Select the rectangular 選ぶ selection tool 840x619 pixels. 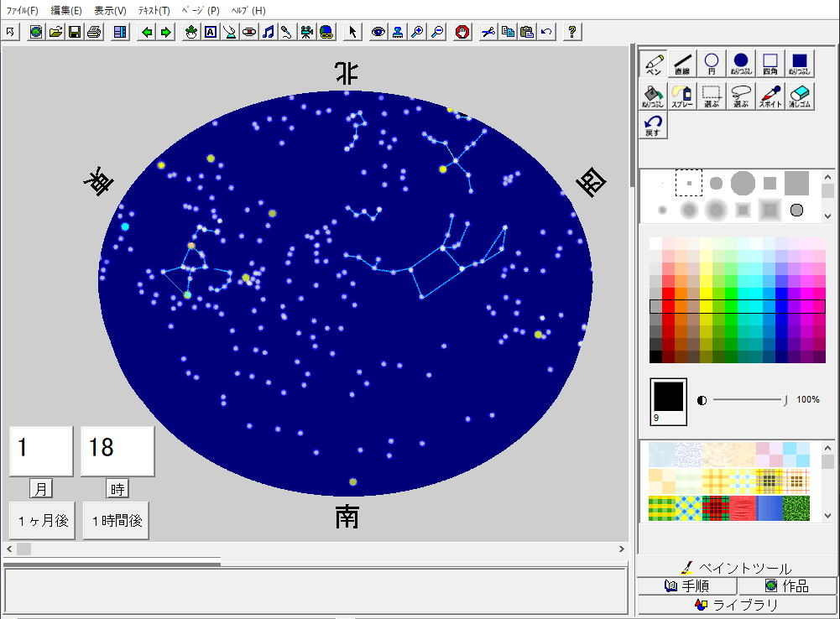[x=712, y=96]
